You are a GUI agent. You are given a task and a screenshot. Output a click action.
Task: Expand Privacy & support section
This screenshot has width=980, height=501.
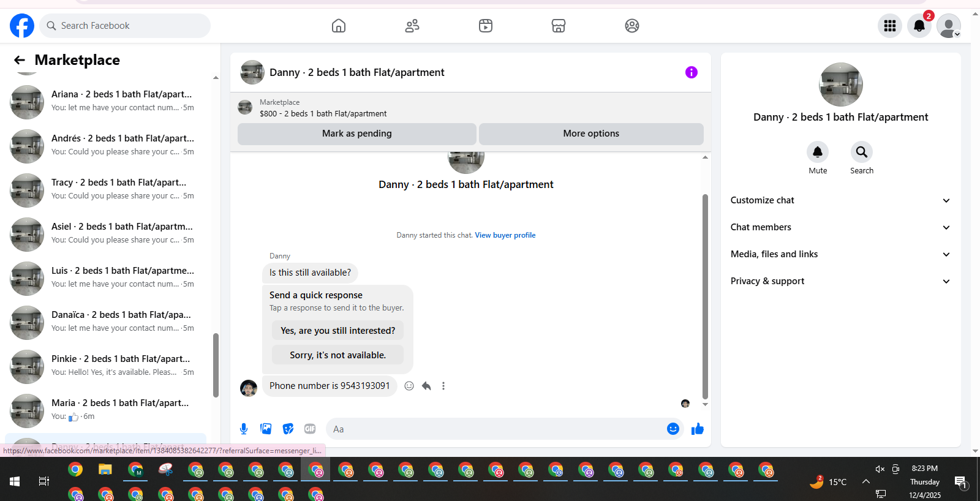(x=840, y=281)
